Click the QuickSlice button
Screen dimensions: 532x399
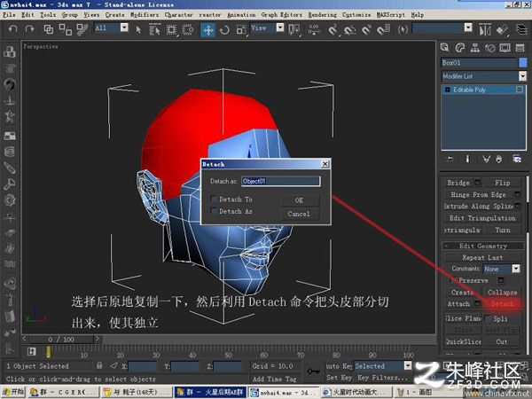pyautogui.click(x=463, y=341)
